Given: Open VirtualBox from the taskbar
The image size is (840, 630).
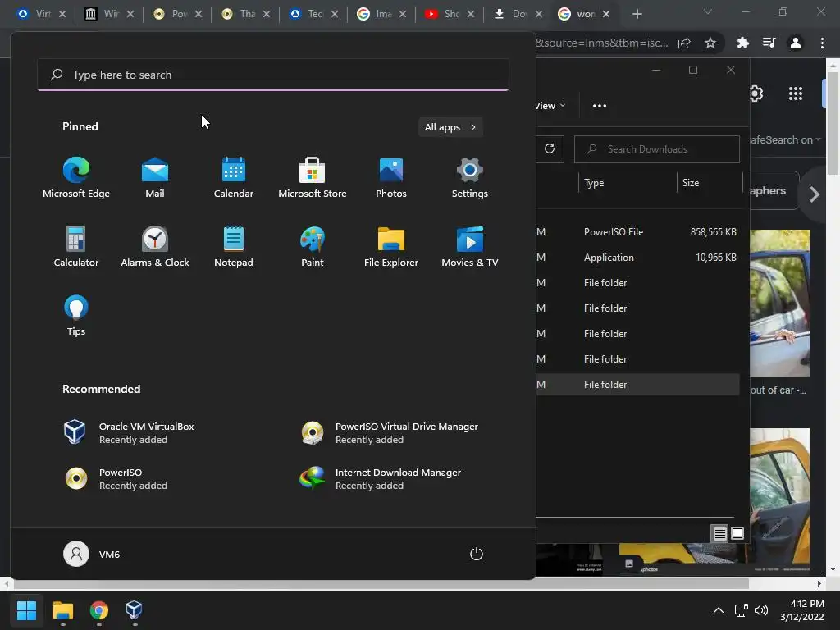Looking at the screenshot, I should click(x=134, y=610).
